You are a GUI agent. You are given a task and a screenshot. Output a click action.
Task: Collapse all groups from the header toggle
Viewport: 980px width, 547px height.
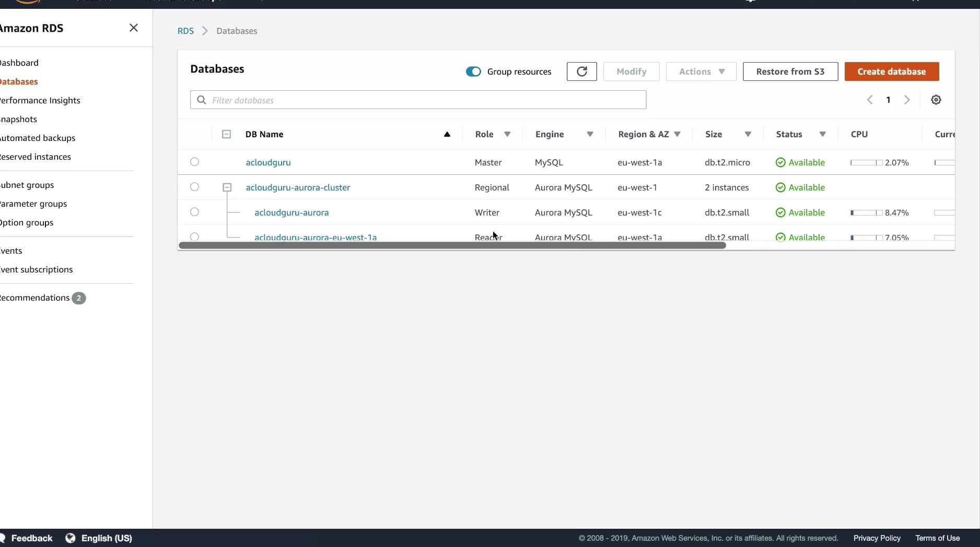click(226, 134)
